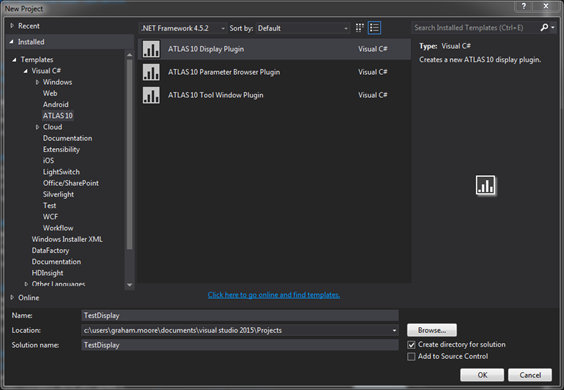Viewport: 564px width, 390px height.
Task: Select the Android template category
Action: [56, 104]
